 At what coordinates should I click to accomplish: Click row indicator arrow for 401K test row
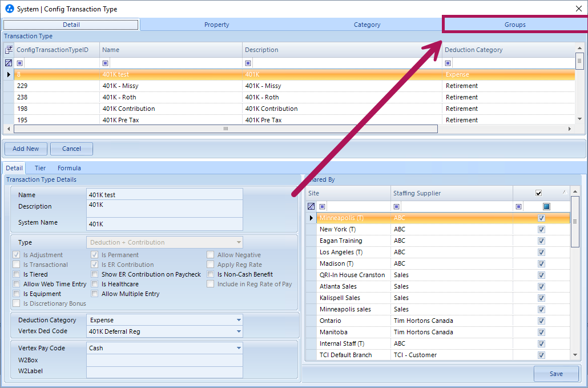[9, 74]
